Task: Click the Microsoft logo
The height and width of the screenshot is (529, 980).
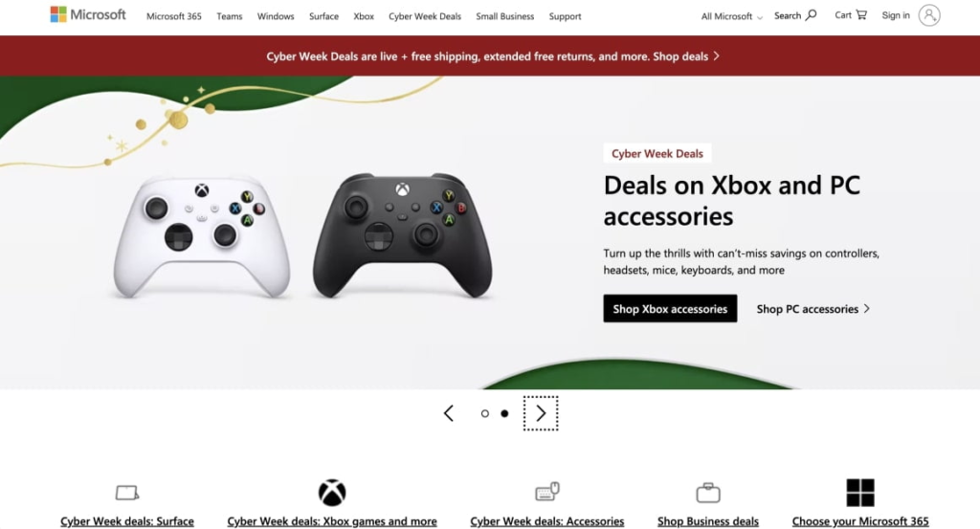Action: point(88,14)
